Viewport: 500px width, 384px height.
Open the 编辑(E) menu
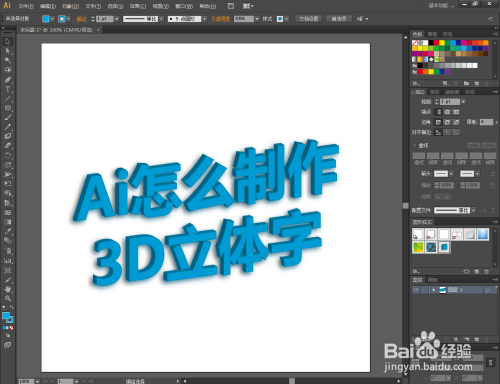[48, 6]
